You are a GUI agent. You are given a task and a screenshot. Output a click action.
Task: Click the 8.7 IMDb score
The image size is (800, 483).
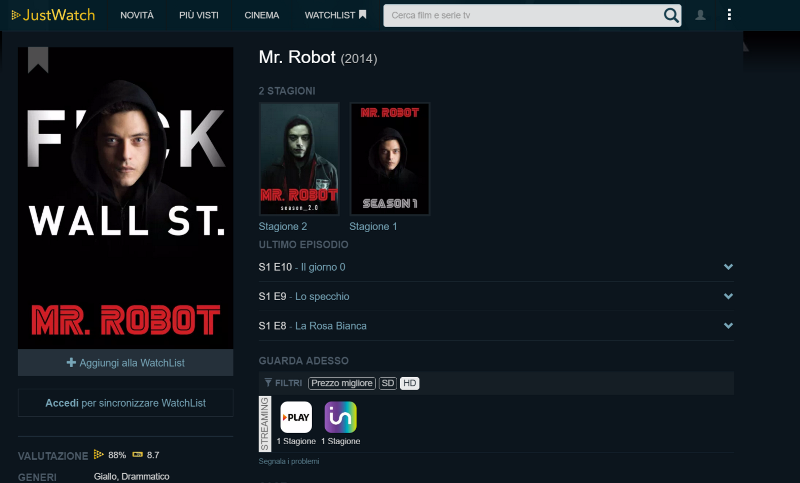[153, 455]
